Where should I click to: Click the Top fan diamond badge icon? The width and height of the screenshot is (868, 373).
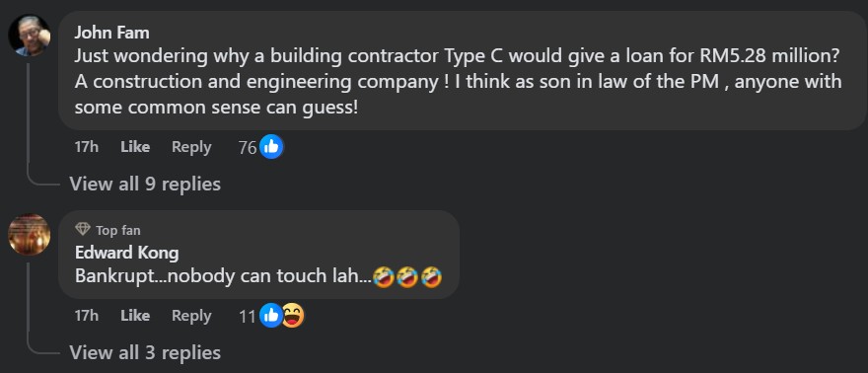coord(83,229)
